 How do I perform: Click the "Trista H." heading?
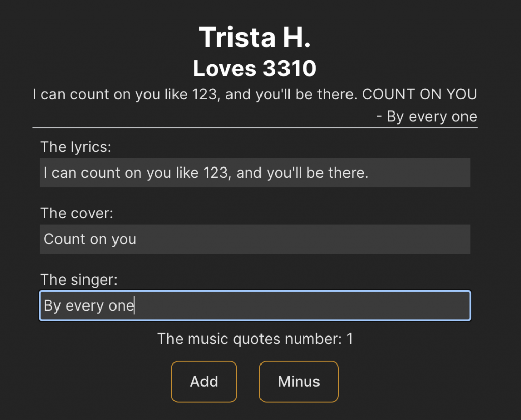[x=255, y=37]
